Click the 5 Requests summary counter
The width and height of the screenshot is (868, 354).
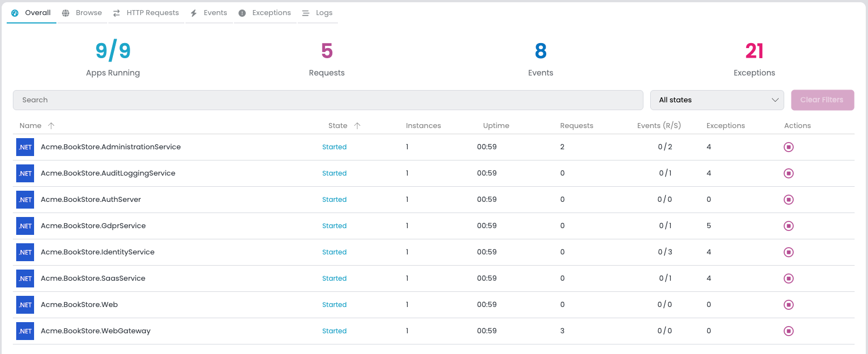tap(327, 59)
